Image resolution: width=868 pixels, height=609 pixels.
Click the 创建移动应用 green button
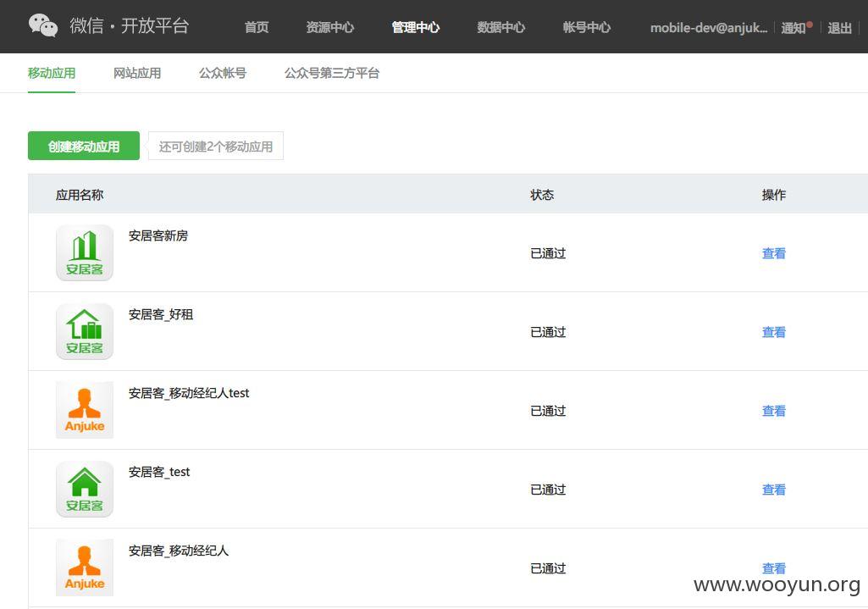pos(84,147)
